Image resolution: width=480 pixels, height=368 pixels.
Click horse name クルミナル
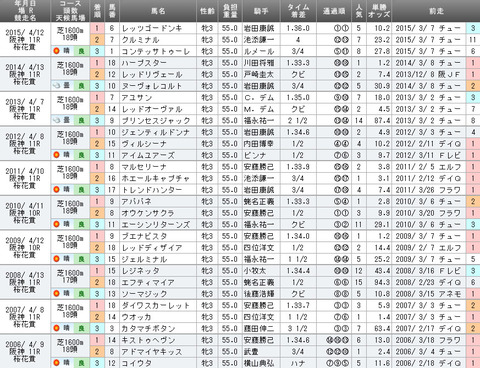tap(140, 40)
